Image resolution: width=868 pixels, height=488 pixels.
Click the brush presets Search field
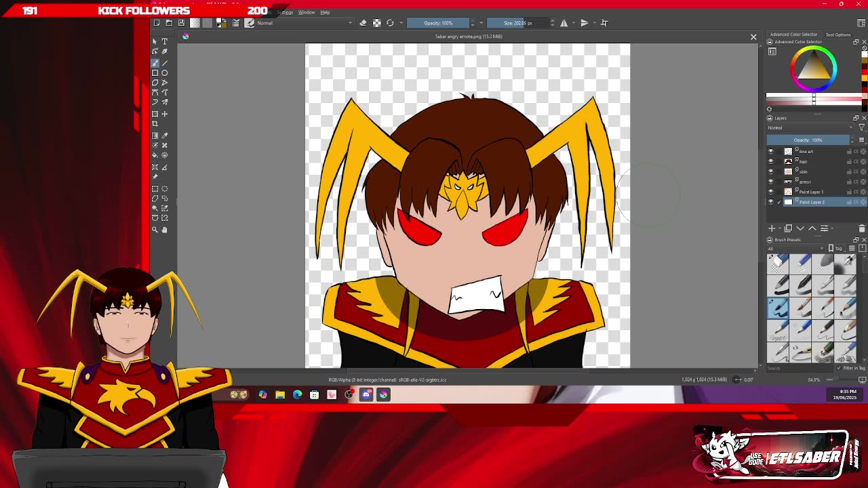(799, 368)
